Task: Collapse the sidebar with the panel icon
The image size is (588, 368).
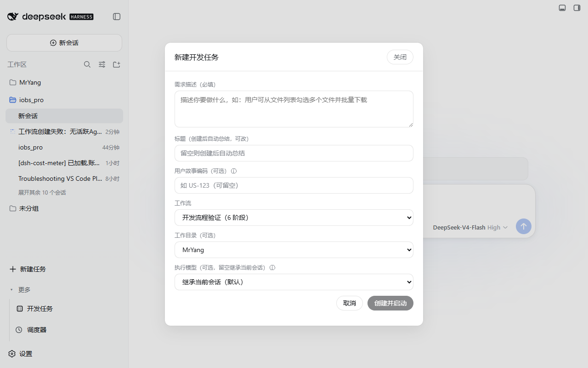Action: 117,17
